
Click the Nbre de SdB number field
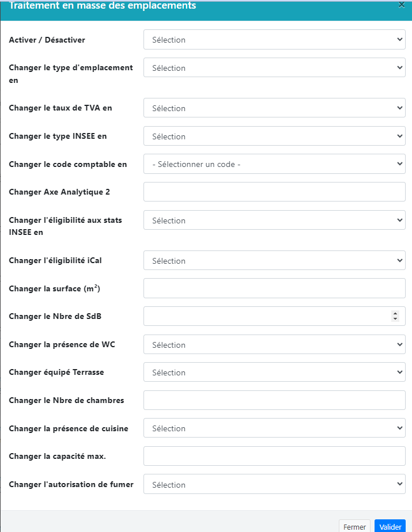[x=265, y=316]
